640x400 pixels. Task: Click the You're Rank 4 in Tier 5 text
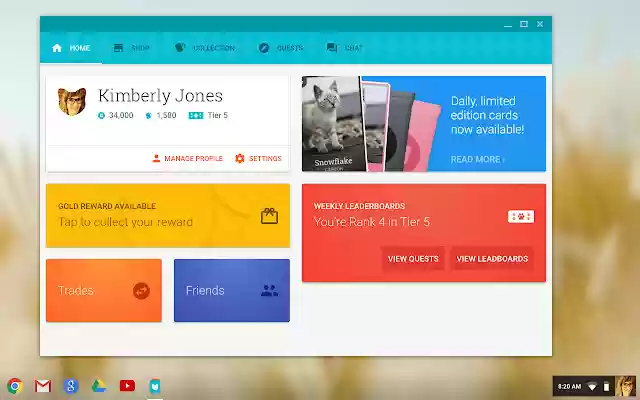click(372, 222)
